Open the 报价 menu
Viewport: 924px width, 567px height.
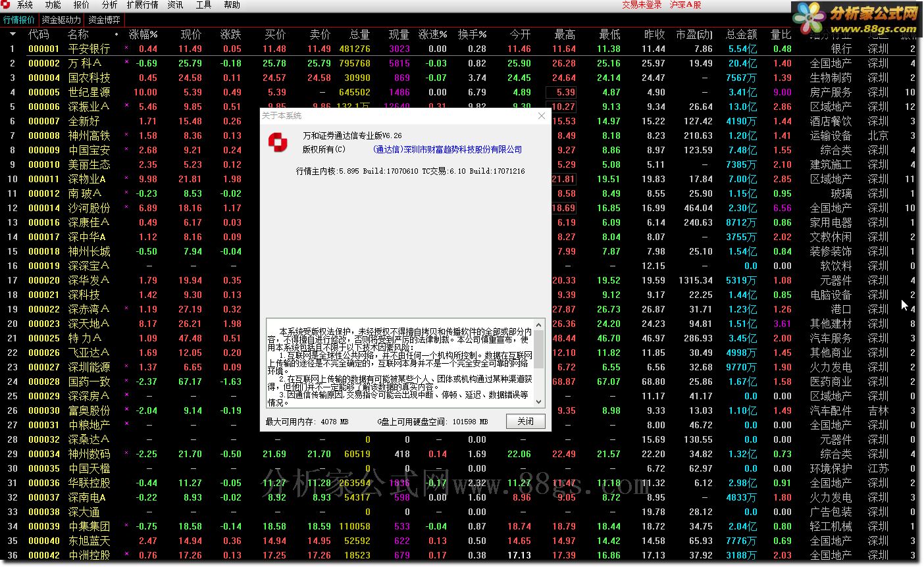82,5
